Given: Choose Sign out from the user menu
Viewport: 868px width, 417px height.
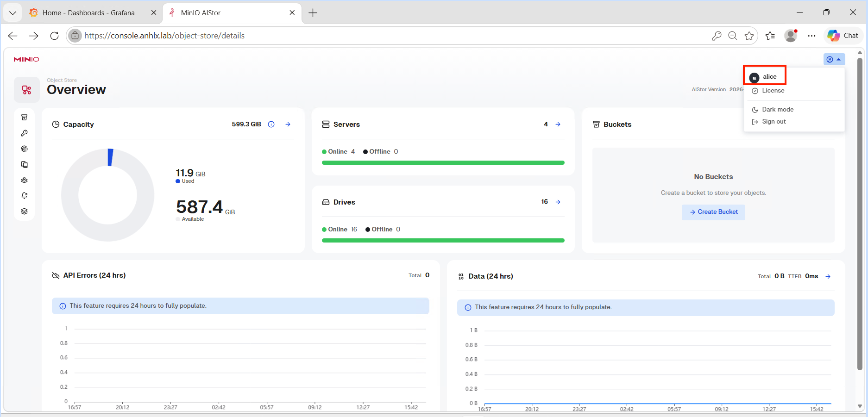Looking at the screenshot, I should click(769, 122).
